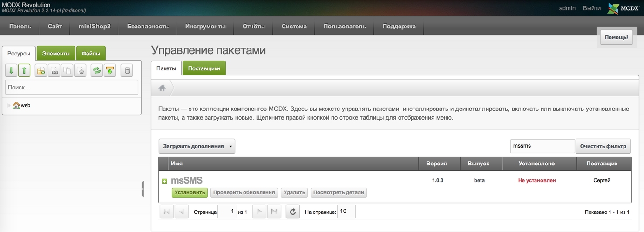Click the collapse tree up-arrow icon
The height and width of the screenshot is (232, 644).
coord(24,71)
